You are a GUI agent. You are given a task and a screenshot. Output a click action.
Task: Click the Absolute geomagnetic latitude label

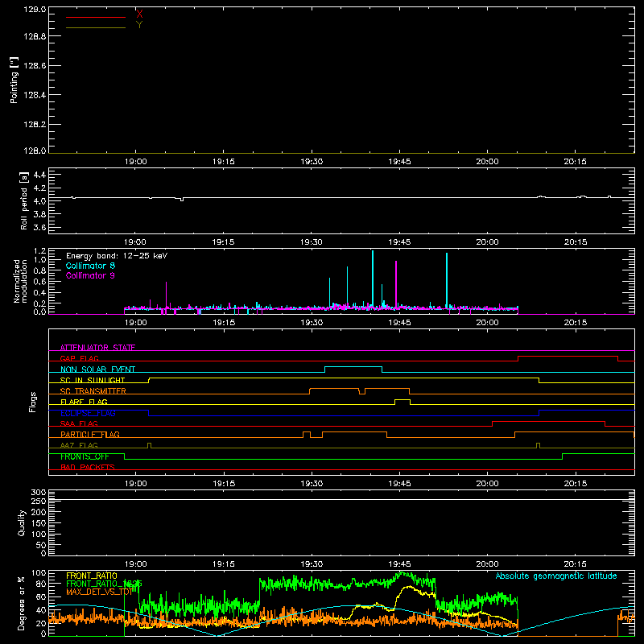point(556,576)
